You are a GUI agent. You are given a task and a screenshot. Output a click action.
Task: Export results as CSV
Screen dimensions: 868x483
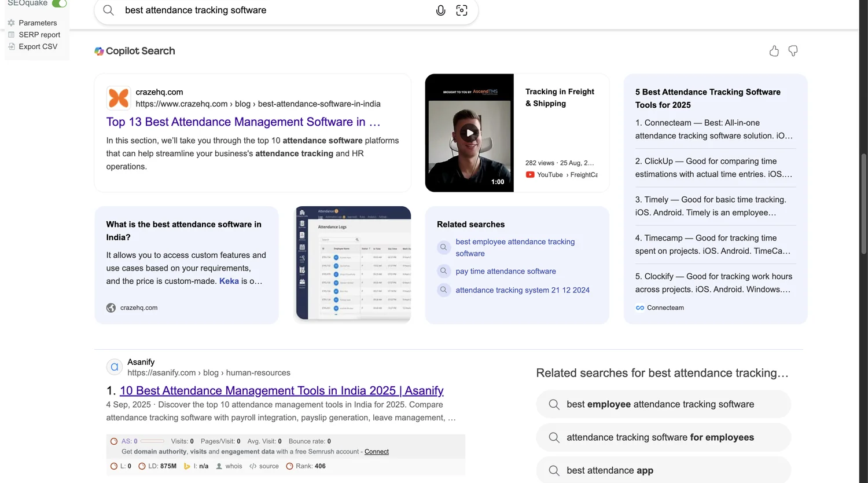tap(38, 46)
